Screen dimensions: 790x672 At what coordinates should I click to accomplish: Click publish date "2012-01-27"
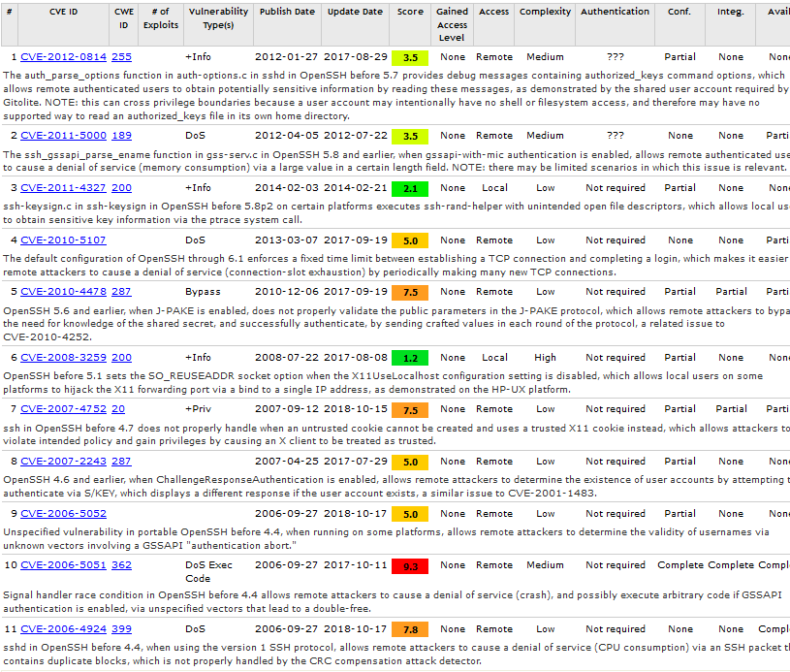[x=287, y=57]
